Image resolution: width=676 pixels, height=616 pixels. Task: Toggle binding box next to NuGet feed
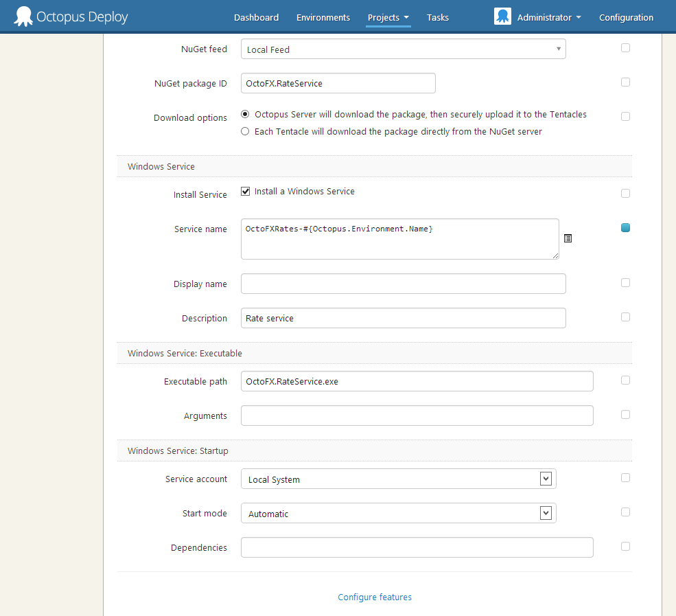[625, 48]
